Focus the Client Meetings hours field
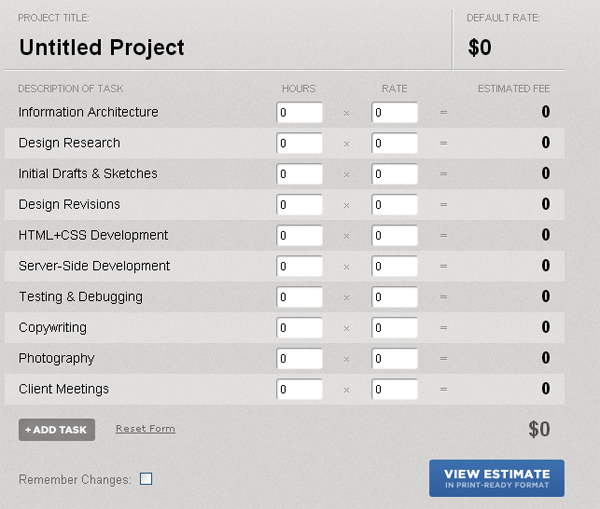Image resolution: width=600 pixels, height=509 pixels. tap(299, 390)
